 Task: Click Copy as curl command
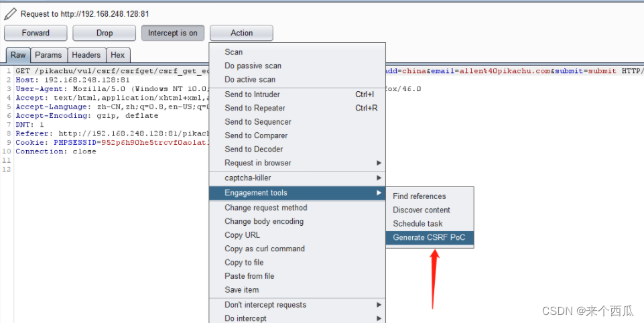click(x=298, y=249)
